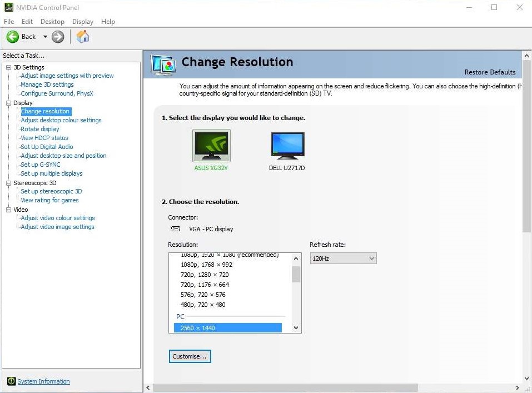532x393 pixels.
Task: Open the Desktop menu
Action: coord(52,21)
